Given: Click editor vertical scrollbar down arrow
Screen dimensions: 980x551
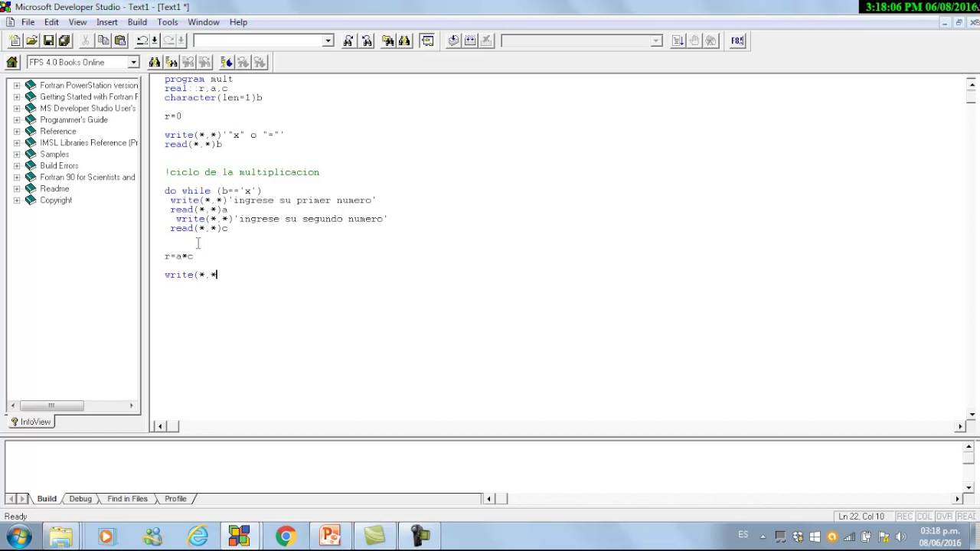Looking at the screenshot, I should coord(973,415).
